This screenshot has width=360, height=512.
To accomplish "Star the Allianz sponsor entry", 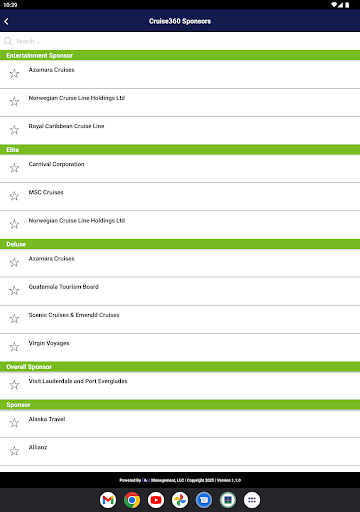I will (x=14, y=451).
